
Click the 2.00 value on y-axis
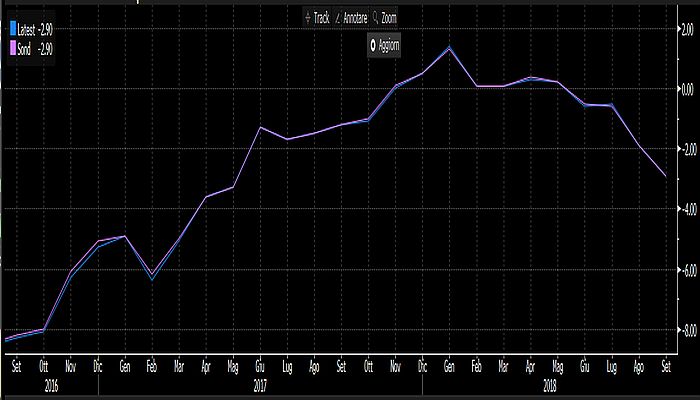[684, 29]
